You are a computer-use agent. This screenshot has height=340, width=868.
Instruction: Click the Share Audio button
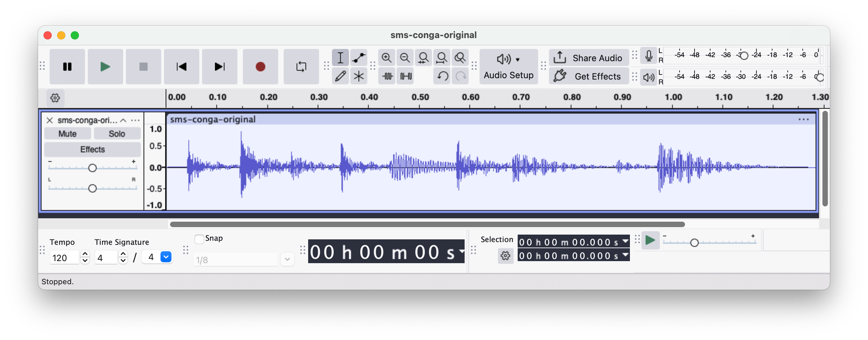(589, 58)
